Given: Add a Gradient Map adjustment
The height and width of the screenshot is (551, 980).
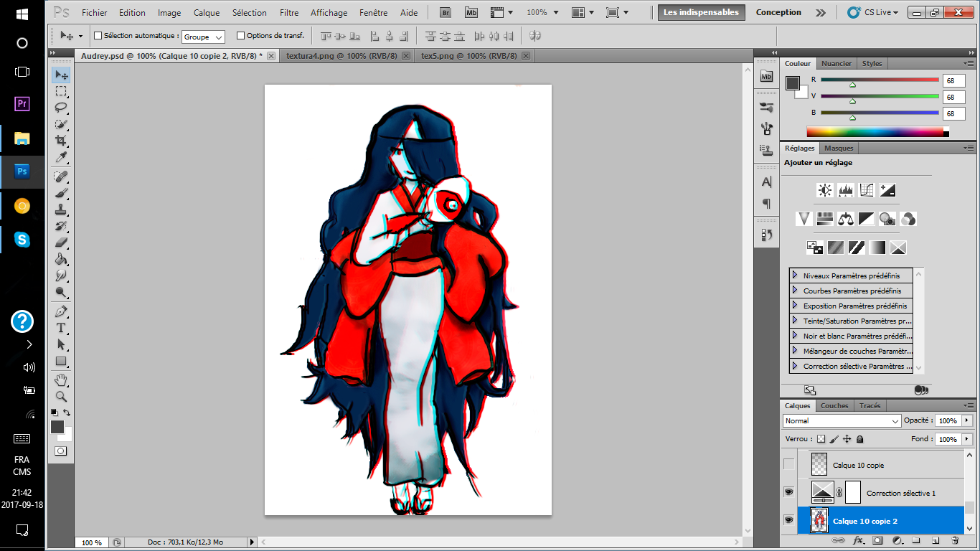Looking at the screenshot, I should (x=877, y=248).
